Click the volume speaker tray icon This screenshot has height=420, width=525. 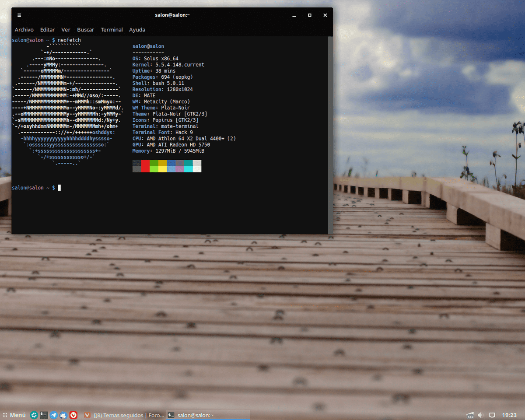point(480,415)
